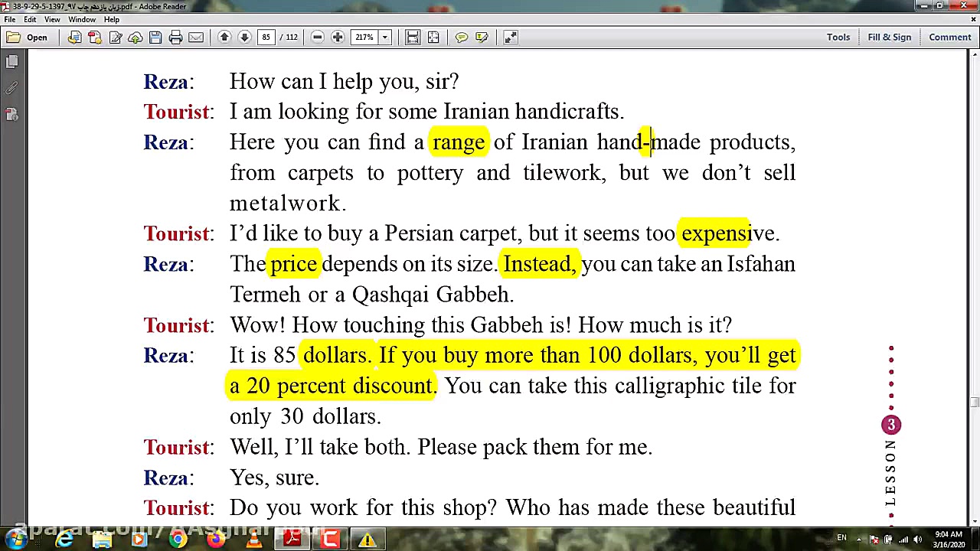Show hidden tray icons arrow
Screen dimensions: 980x551
coord(860,540)
